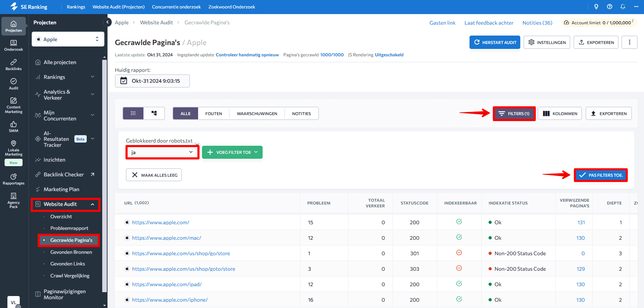The image size is (644, 308).
Task: Open https://www.apple.com/ipad/ URL
Action: (167, 284)
